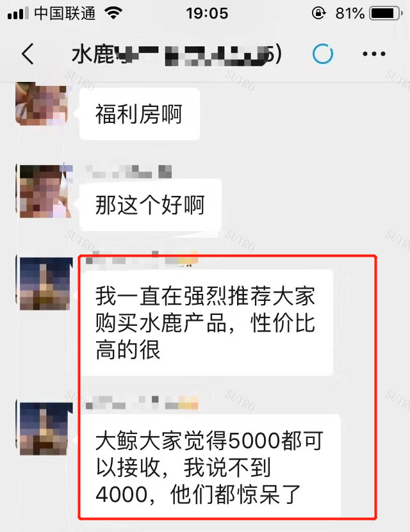Viewport: 410px width, 532px height.
Task: Open the three-dots more options menu
Action: click(373, 54)
